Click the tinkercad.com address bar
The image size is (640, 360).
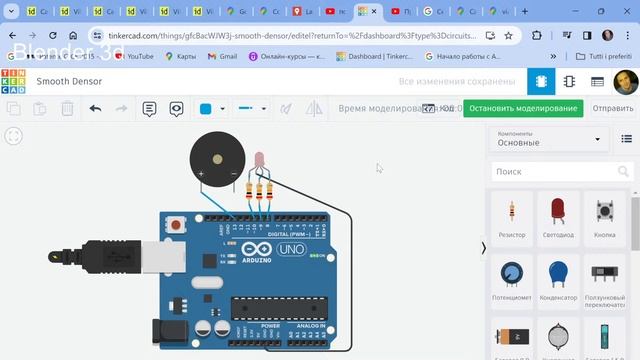point(292,36)
